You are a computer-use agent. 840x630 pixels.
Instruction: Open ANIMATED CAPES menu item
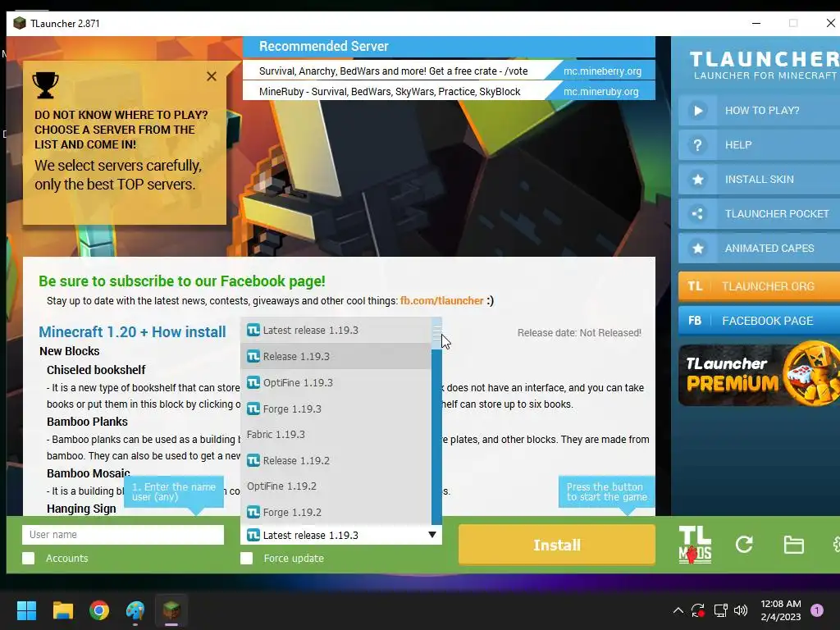tap(759, 249)
